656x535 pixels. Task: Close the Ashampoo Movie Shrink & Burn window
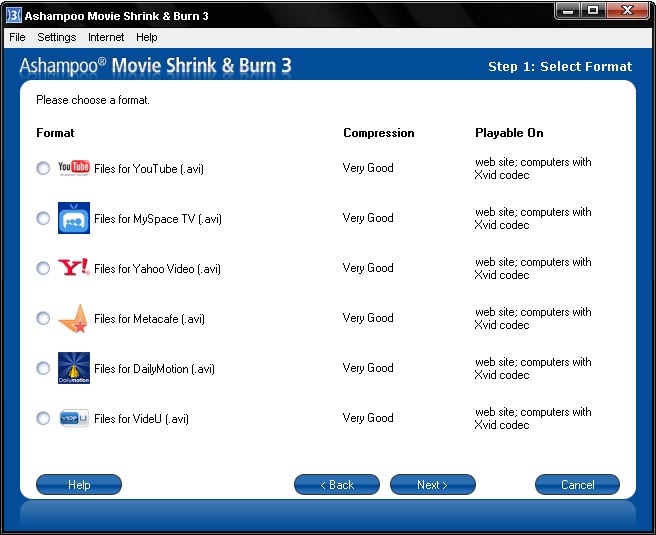pos(627,10)
